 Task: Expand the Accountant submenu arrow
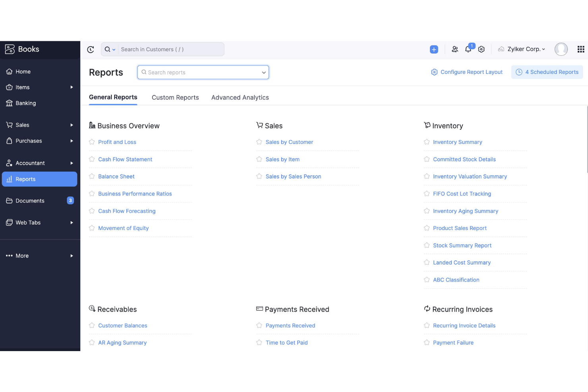click(72, 163)
